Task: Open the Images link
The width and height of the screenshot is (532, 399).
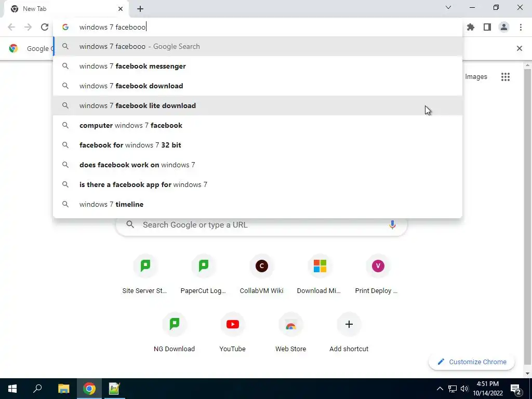Action: coord(476,77)
